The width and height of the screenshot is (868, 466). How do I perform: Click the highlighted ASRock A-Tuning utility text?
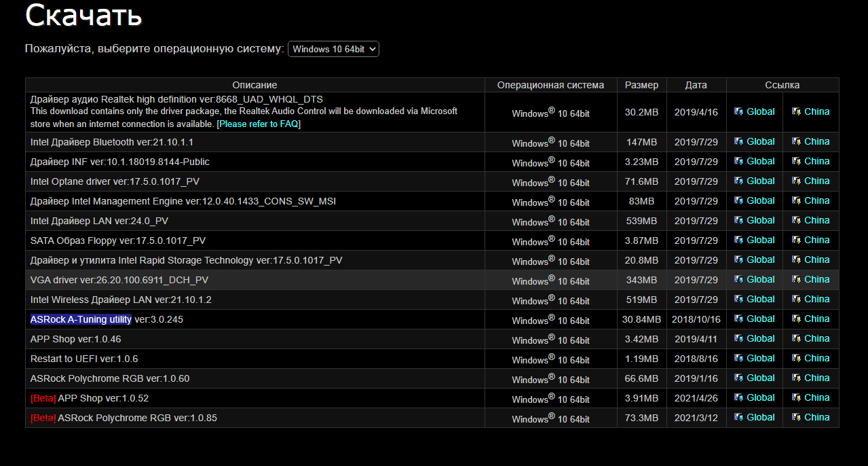coord(81,319)
